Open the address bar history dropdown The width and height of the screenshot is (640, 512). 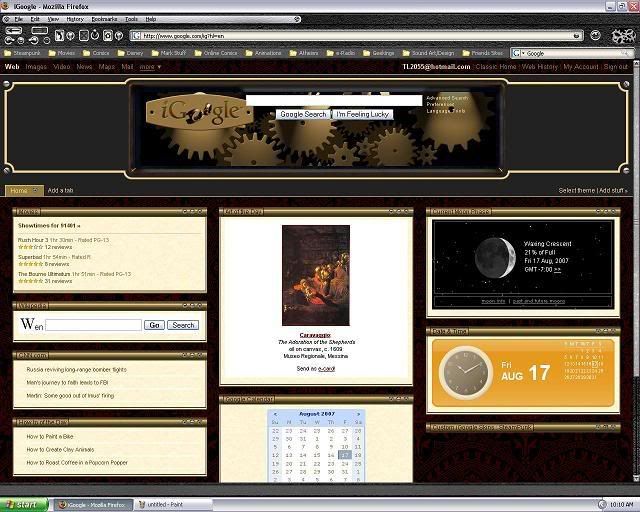[576, 36]
